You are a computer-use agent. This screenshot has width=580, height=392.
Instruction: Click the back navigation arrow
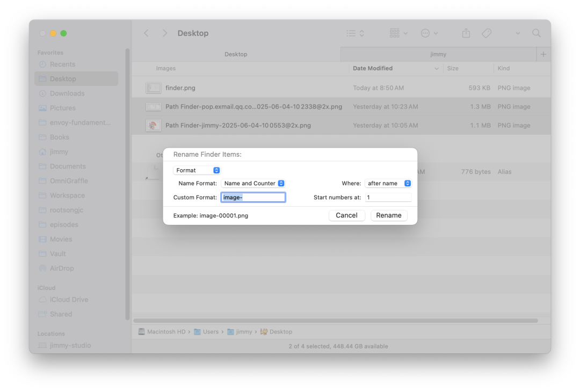tap(147, 33)
